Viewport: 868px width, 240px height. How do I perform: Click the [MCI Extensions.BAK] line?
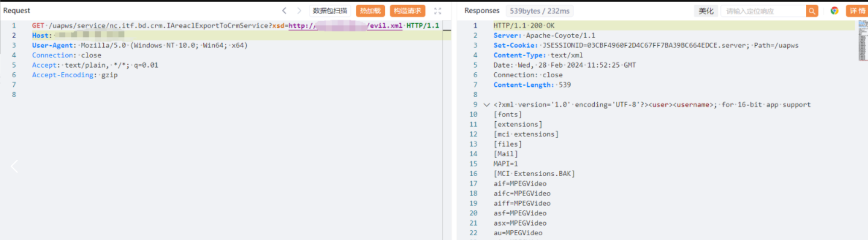tap(534, 174)
